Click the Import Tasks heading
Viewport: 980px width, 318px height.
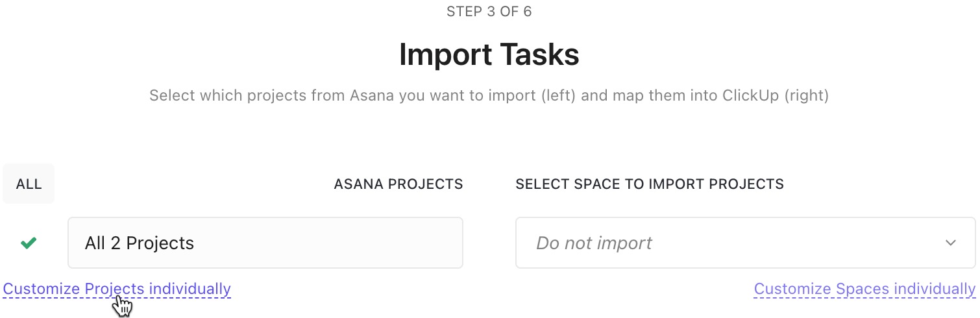(x=489, y=55)
